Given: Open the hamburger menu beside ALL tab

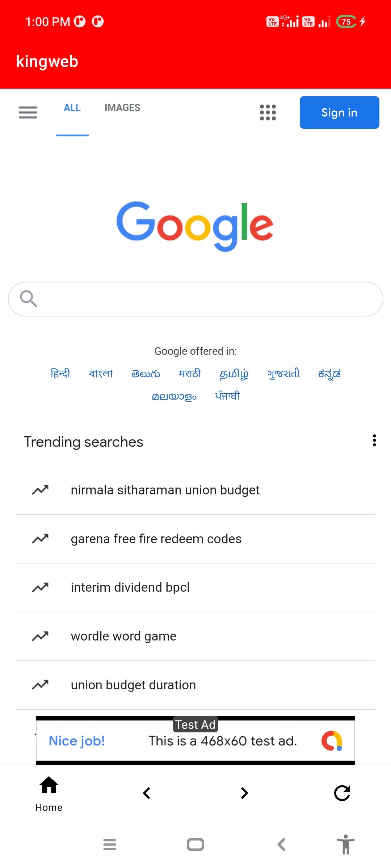Looking at the screenshot, I should [x=28, y=112].
